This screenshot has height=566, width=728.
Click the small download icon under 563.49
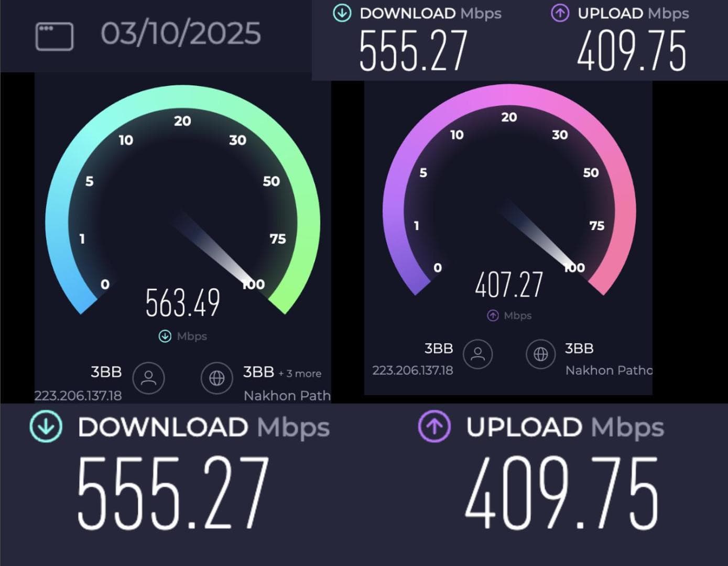165,336
